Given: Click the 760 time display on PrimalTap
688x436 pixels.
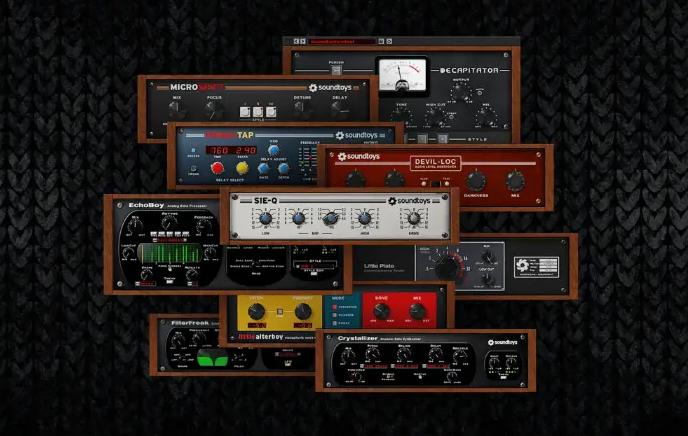Looking at the screenshot, I should (218, 150).
